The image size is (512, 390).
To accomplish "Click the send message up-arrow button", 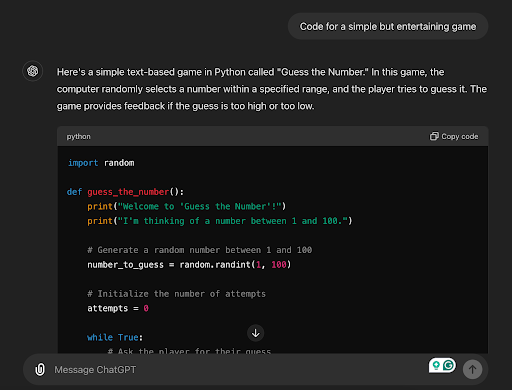I will 472,369.
